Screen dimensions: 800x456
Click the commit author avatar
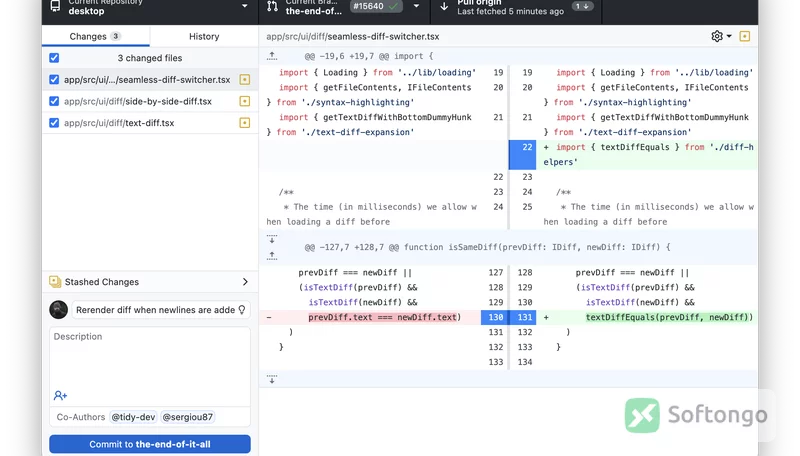coord(59,310)
